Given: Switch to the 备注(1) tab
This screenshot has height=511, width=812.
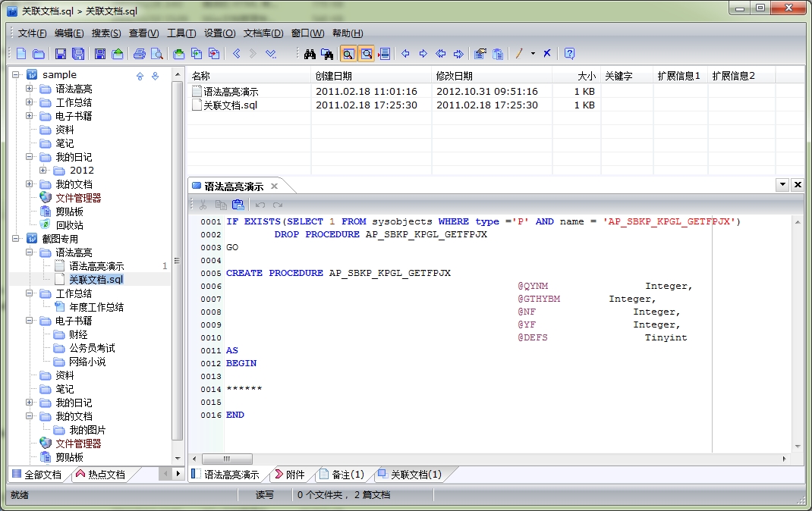Looking at the screenshot, I should pyautogui.click(x=341, y=475).
